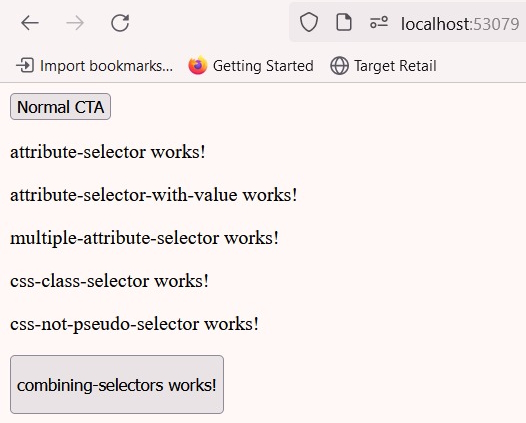Click the multiple-attribute-selector works! text
The width and height of the screenshot is (526, 423).
tap(144, 238)
